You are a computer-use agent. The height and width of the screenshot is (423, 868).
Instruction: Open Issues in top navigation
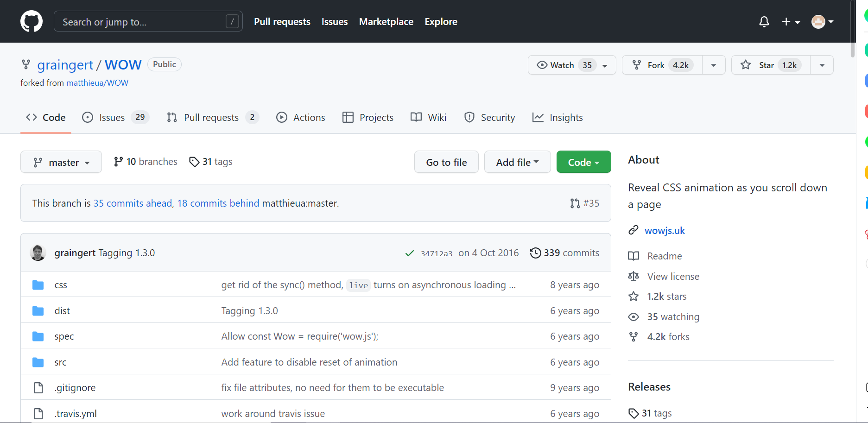[x=335, y=22]
